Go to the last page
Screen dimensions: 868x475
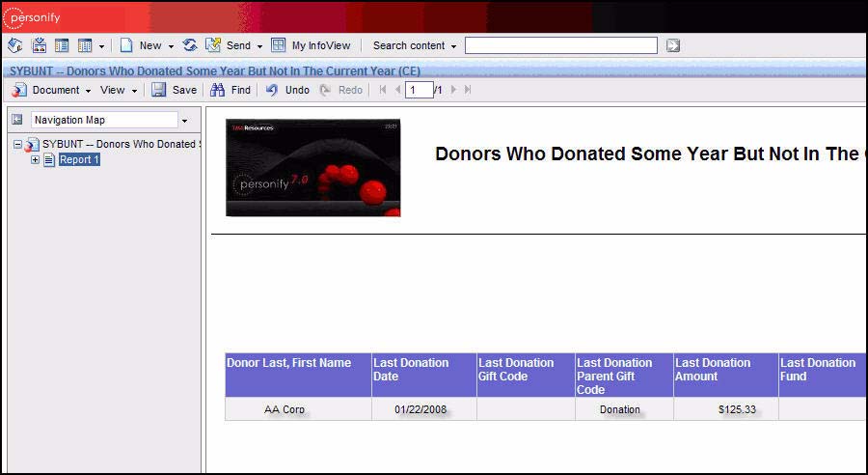click(x=468, y=89)
